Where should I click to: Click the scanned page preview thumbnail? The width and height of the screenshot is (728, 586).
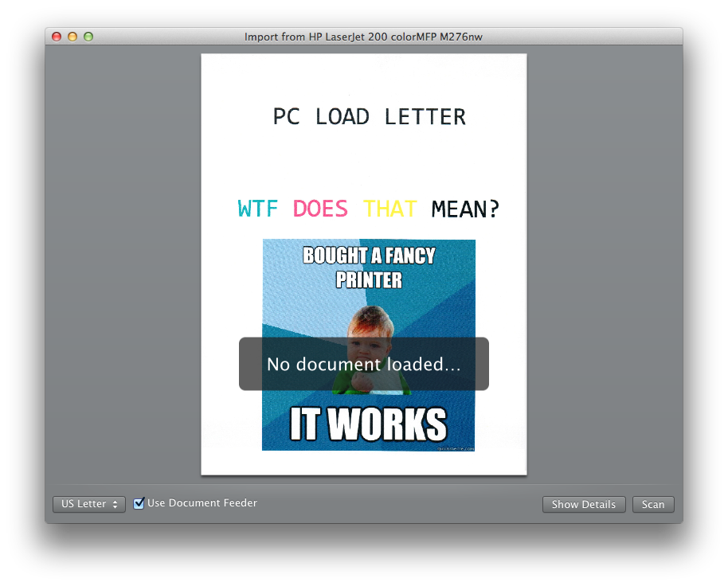point(364,264)
